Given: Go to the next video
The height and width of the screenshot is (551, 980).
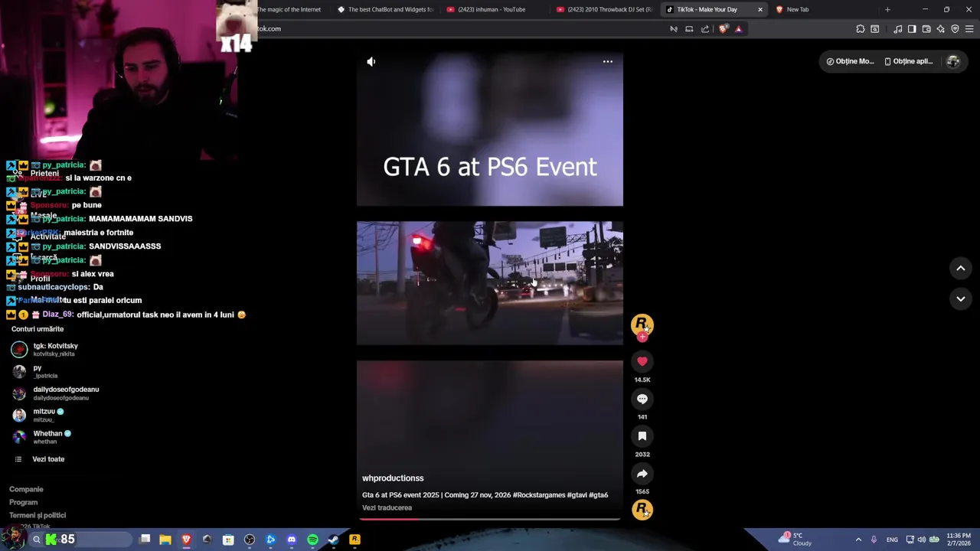Looking at the screenshot, I should 961,298.
